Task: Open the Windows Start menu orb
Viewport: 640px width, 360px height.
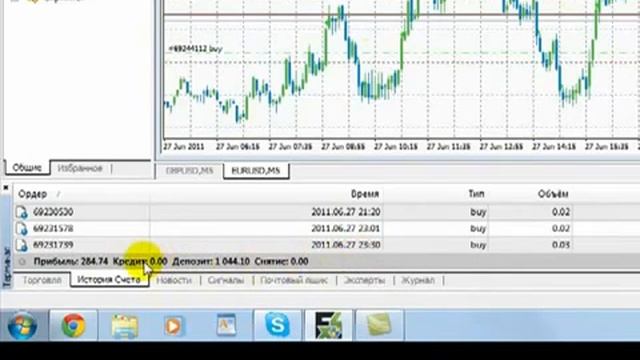Action: point(22,325)
